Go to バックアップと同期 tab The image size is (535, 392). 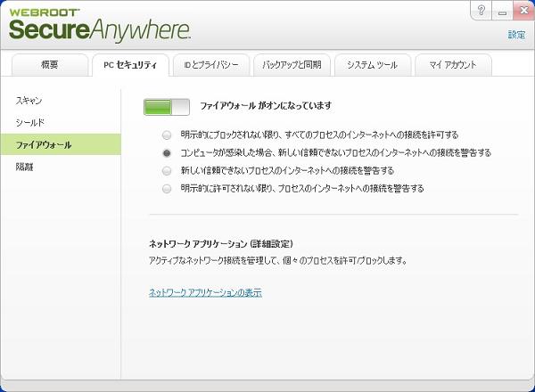pos(292,65)
